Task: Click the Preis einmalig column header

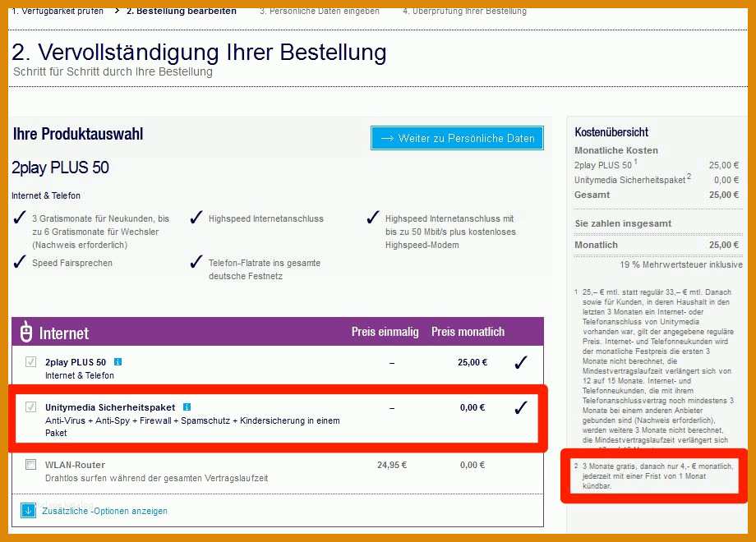Action: [x=385, y=332]
